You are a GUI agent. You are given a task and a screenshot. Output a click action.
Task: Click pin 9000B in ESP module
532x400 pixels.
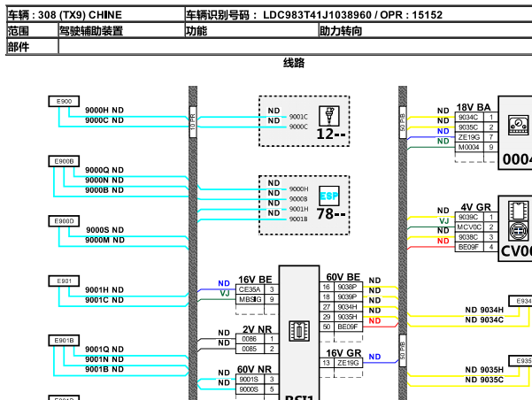pyautogui.click(x=298, y=199)
